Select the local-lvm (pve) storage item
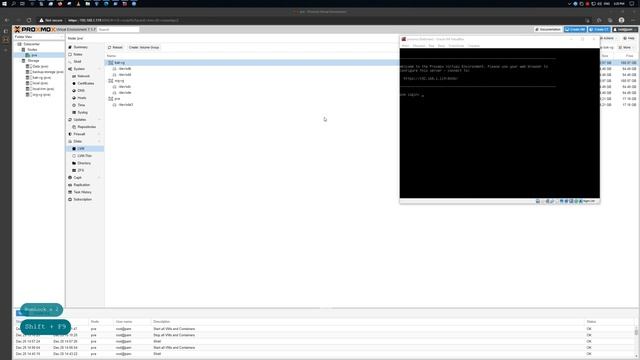 43,89
